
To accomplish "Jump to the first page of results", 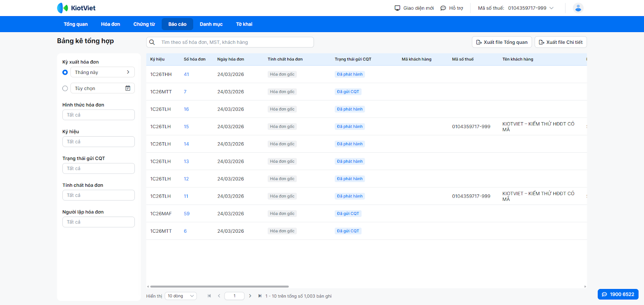I will pos(209,296).
